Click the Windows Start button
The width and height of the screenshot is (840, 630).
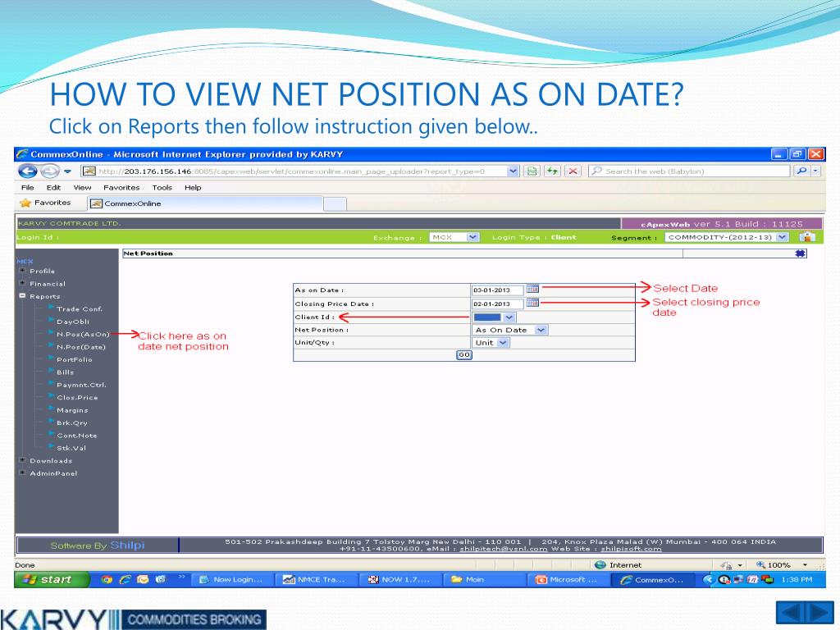[x=51, y=579]
